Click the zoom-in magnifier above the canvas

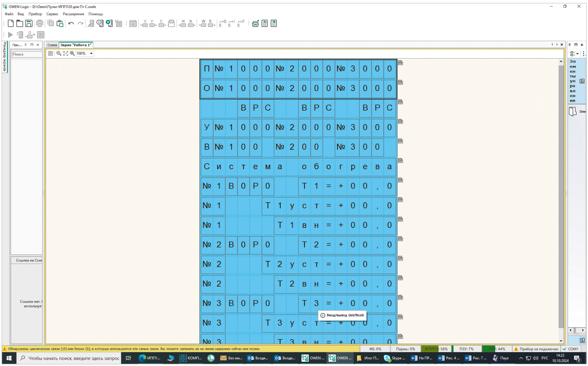coord(72,53)
